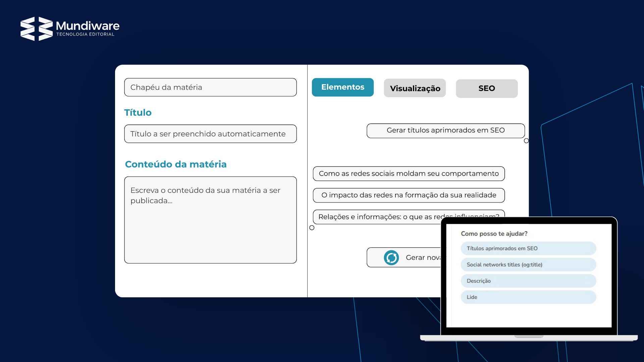644x362 pixels.
Task: Click the Título input field
Action: [210, 134]
